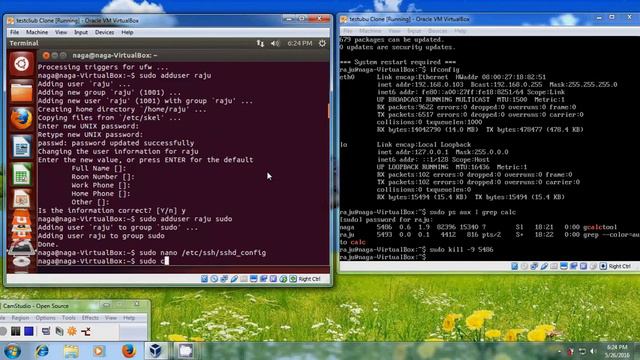Viewport: 640px width, 360px height.
Task: Click the Windows tray volume icon
Action: (x=593, y=351)
